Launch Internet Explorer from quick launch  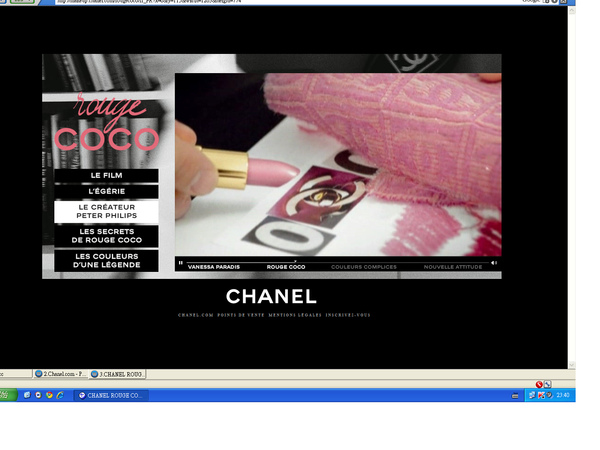60,395
